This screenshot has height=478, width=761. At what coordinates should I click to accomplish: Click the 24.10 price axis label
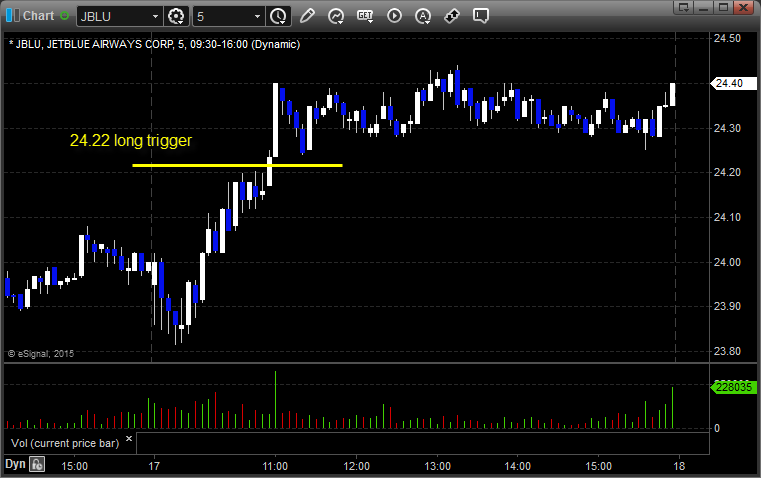[x=727, y=217]
